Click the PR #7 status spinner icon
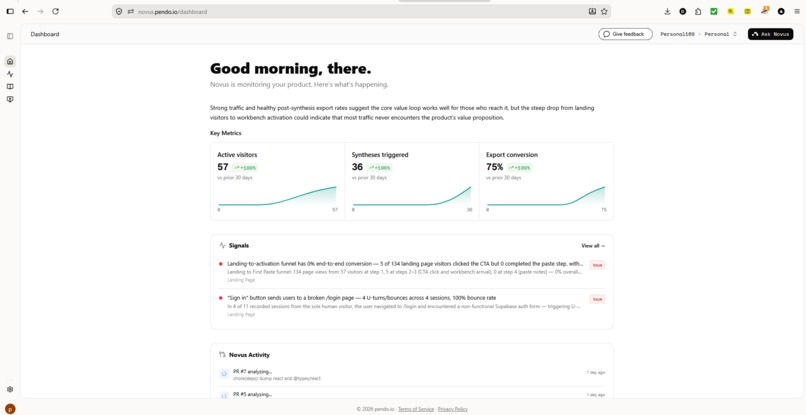 (x=224, y=374)
